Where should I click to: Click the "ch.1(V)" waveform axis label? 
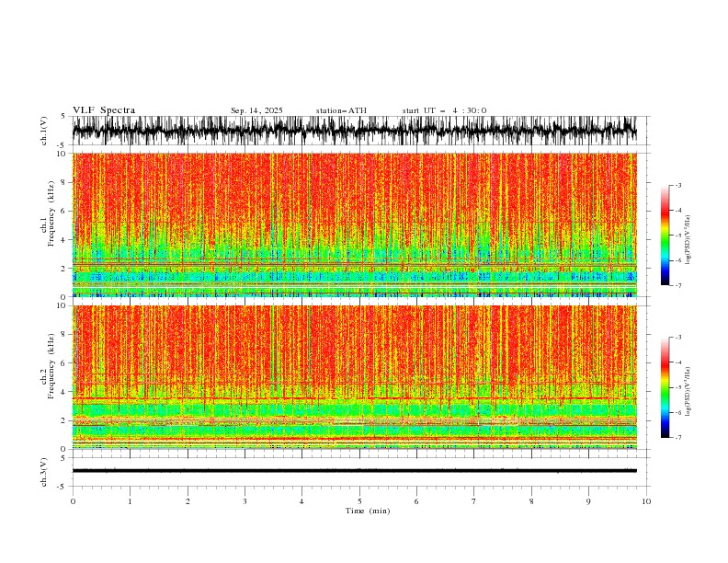pos(44,131)
